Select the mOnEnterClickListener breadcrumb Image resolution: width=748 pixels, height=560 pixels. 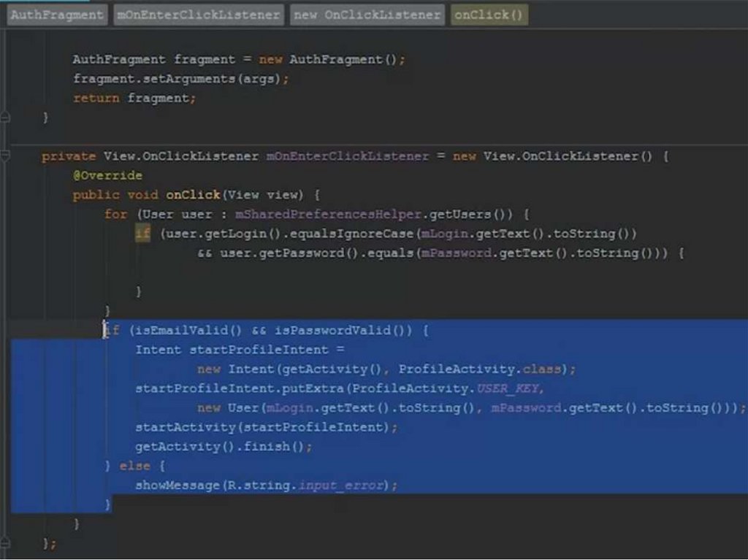(199, 15)
